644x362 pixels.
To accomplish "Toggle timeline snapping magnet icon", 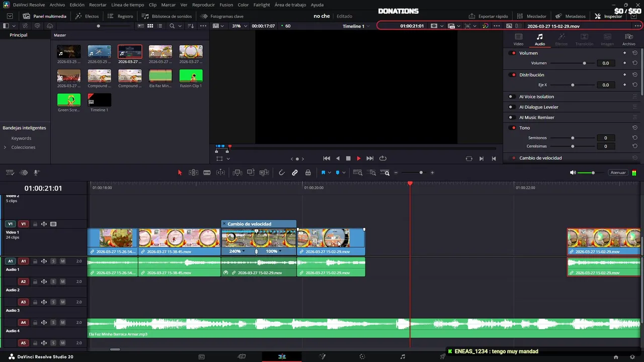I will point(282,172).
